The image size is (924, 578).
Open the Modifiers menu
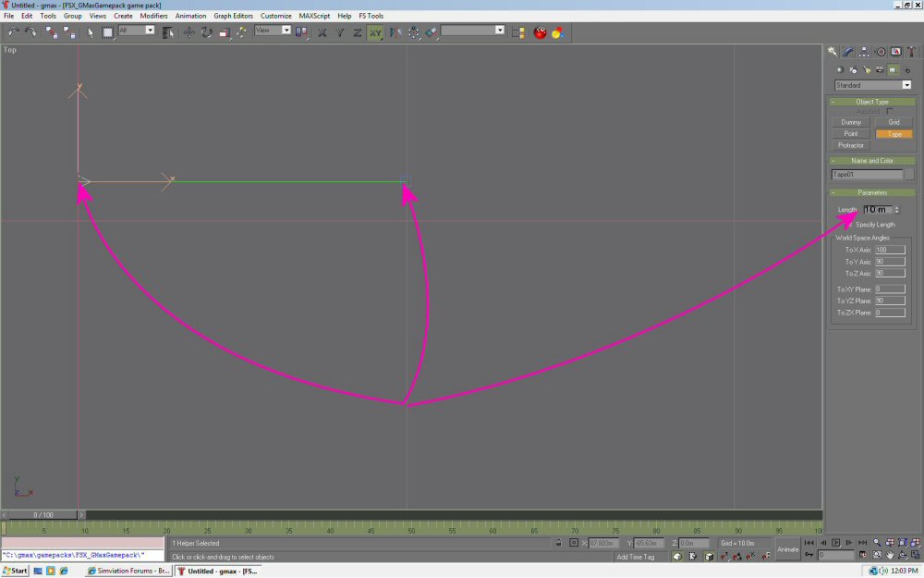[153, 16]
